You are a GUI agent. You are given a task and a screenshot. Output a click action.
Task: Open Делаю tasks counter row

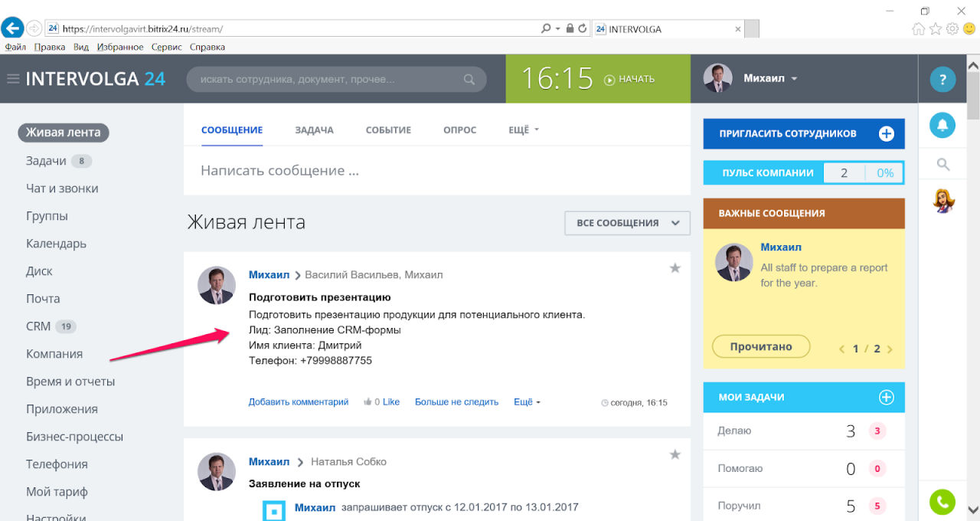804,431
